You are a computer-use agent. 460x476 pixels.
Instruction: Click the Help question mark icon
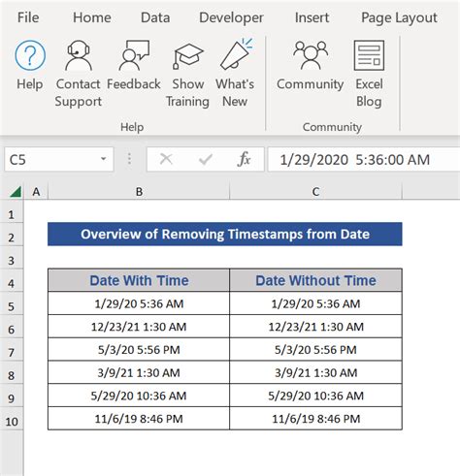click(x=30, y=55)
